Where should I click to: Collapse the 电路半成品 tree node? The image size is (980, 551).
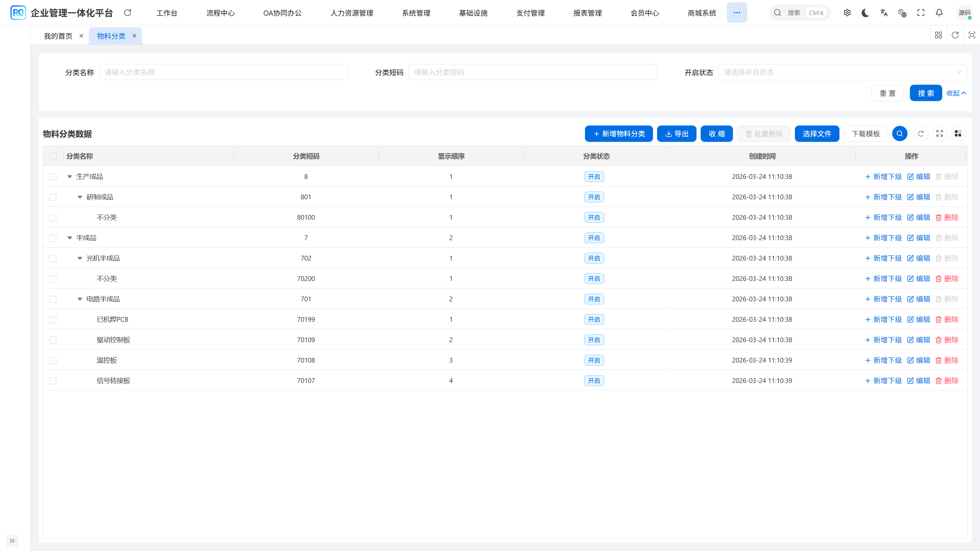80,299
